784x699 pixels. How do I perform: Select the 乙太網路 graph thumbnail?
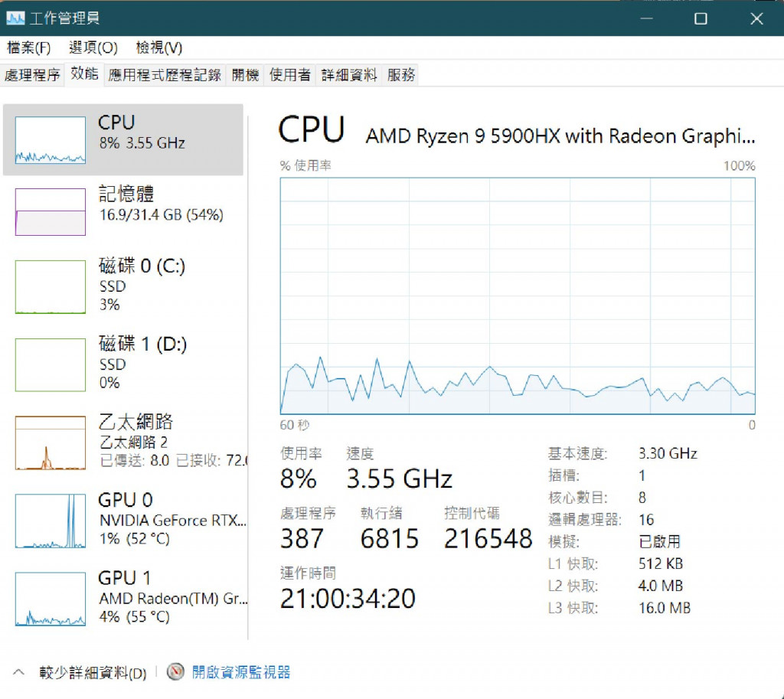(50, 443)
